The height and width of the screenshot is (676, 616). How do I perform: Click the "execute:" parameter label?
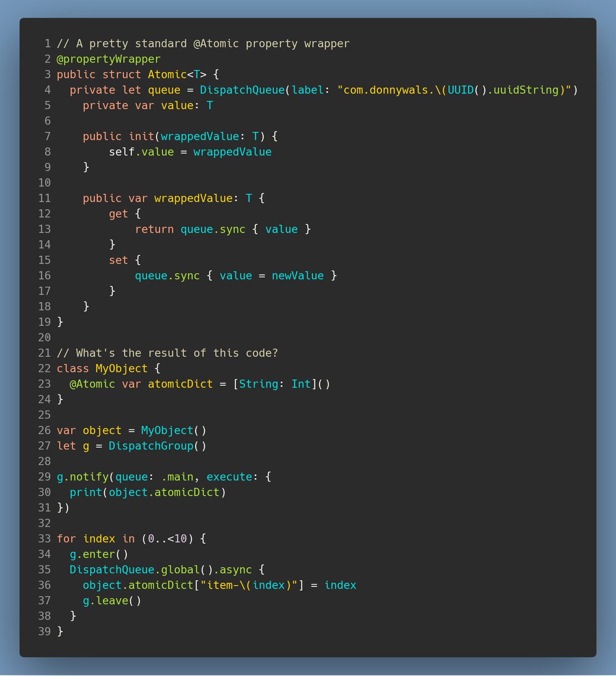[x=233, y=477]
